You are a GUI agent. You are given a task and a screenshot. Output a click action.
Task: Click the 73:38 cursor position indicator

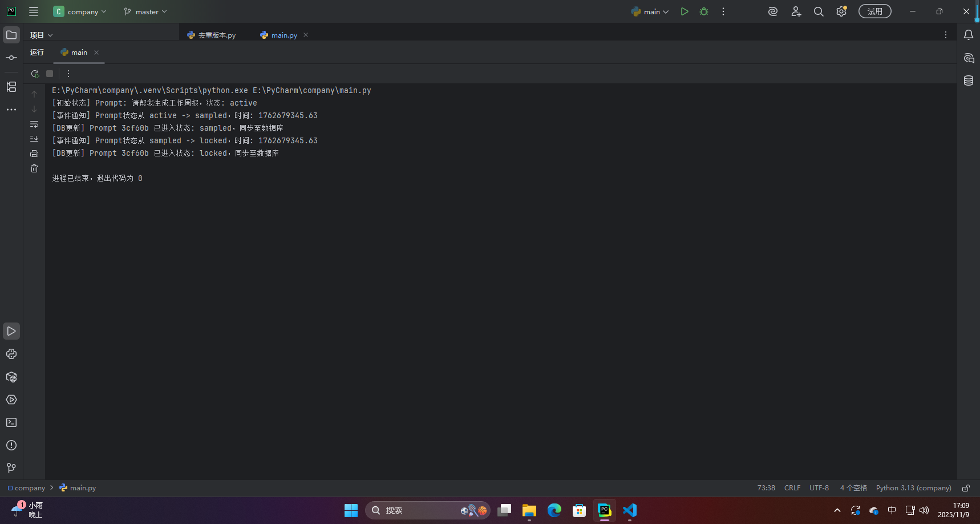(766, 488)
